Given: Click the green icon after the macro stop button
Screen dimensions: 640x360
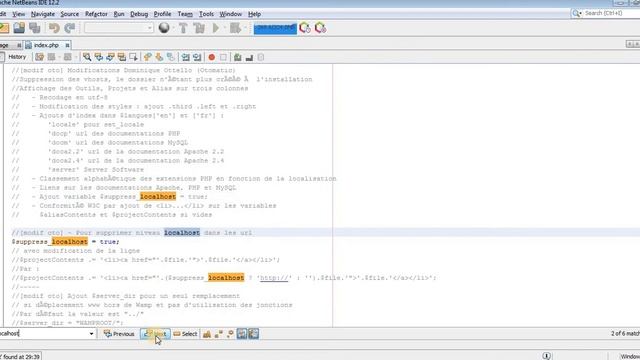Looking at the screenshot, I should (238, 57).
